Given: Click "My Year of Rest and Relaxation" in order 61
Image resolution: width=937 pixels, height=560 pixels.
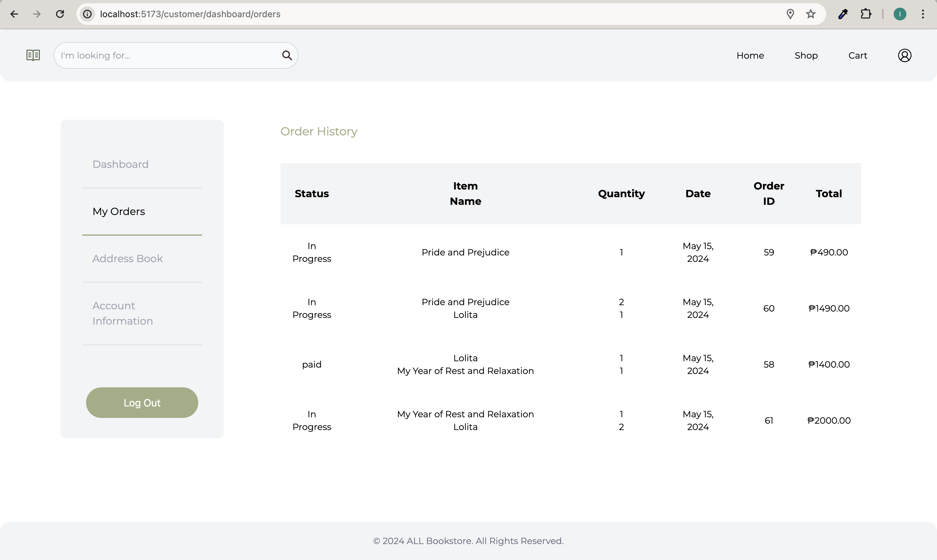Looking at the screenshot, I should (466, 414).
